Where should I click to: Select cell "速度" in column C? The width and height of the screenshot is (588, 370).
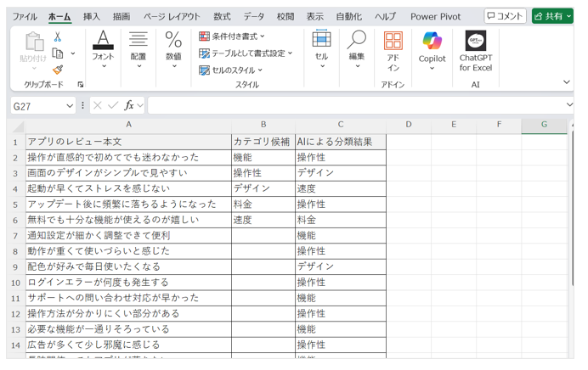pyautogui.click(x=341, y=188)
